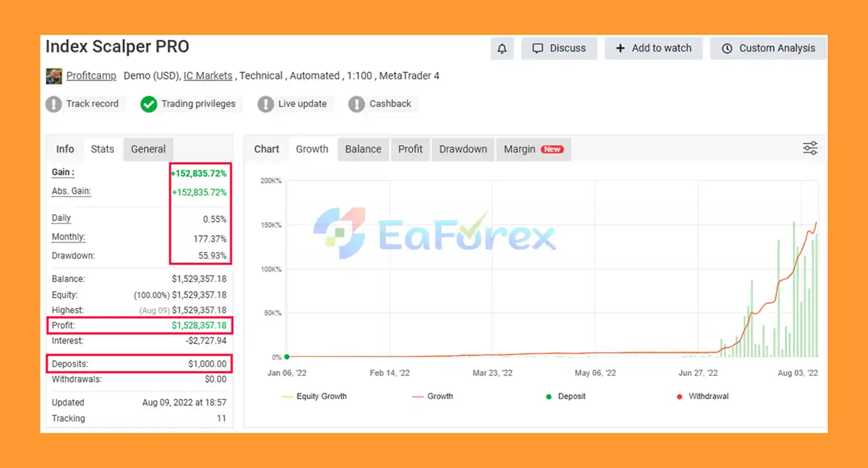Click the Track record warning icon
The height and width of the screenshot is (468, 868).
pyautogui.click(x=54, y=104)
